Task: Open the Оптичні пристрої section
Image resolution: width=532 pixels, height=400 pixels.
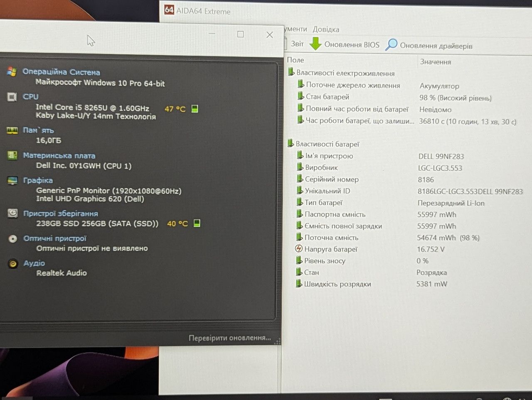Action: point(55,238)
